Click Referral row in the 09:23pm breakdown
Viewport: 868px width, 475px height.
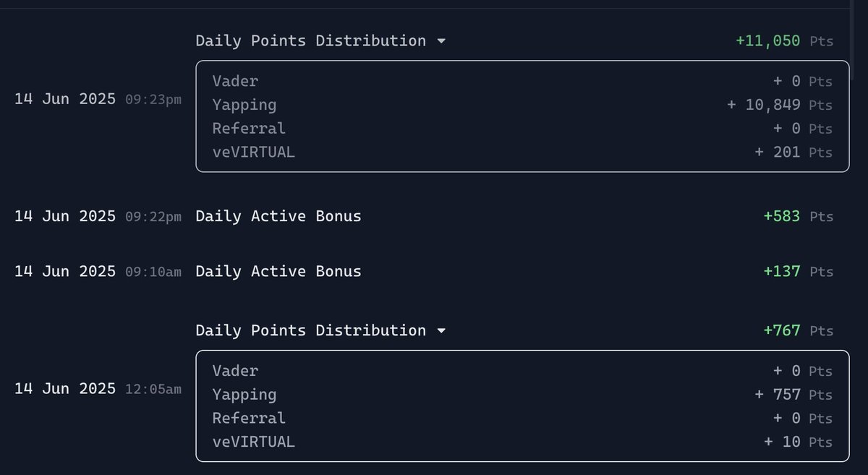522,129
